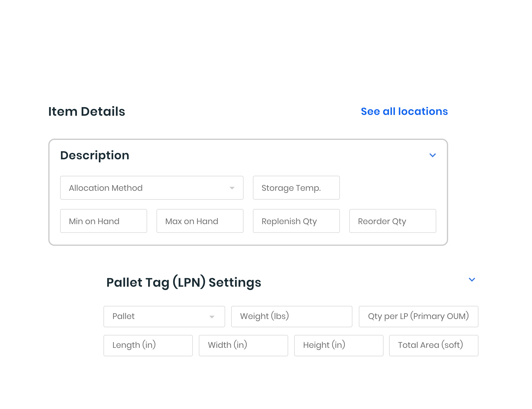The width and height of the screenshot is (532, 409).
Task: Click the Description section title
Action: pyautogui.click(x=95, y=155)
